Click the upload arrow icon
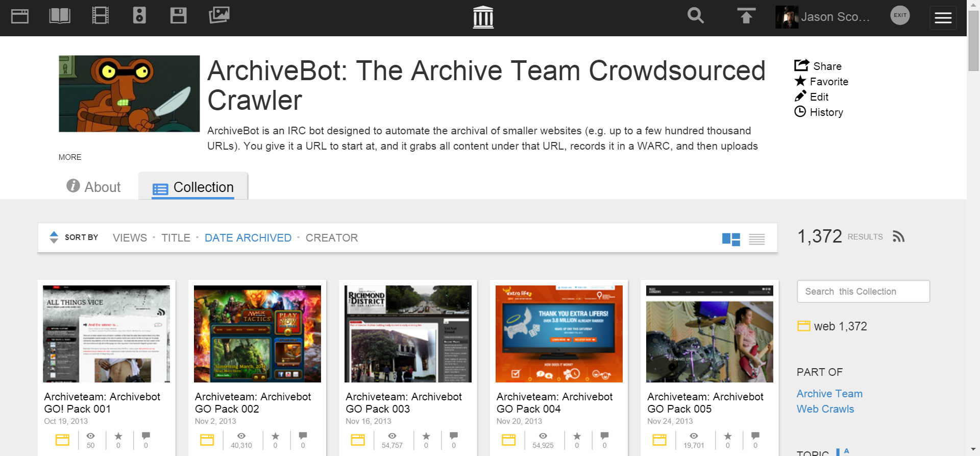The image size is (980, 456). (746, 16)
